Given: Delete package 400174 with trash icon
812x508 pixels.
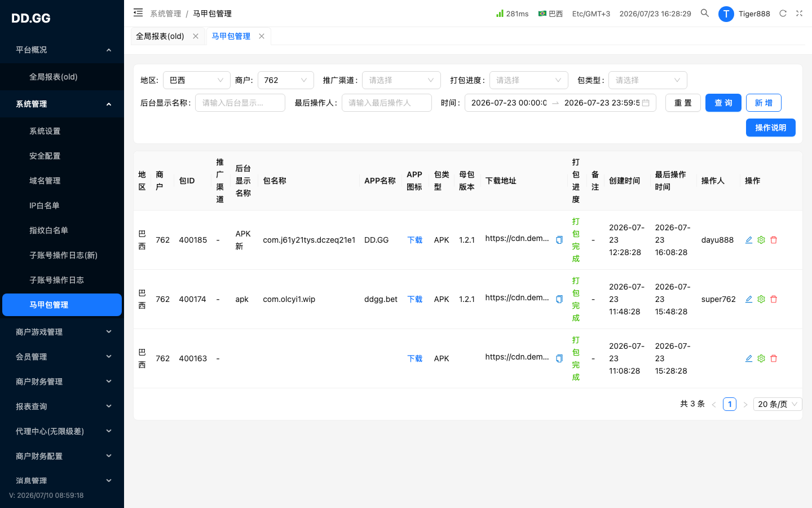Looking at the screenshot, I should (774, 299).
